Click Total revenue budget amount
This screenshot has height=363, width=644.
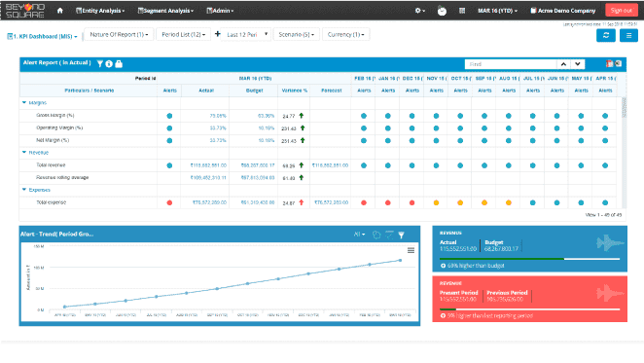[x=258, y=165]
